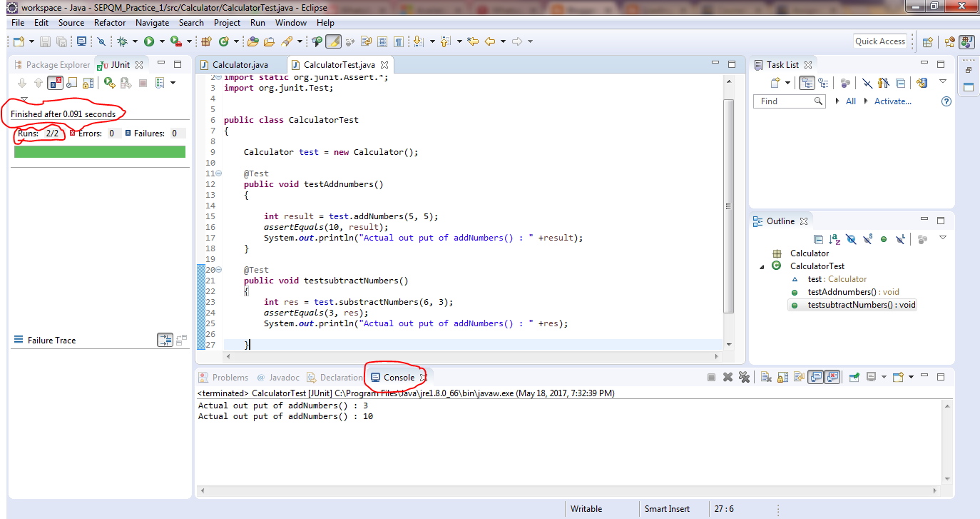Toggle Scroll Lock in the JUnit view
Image resolution: width=980 pixels, height=519 pixels.
click(x=73, y=82)
